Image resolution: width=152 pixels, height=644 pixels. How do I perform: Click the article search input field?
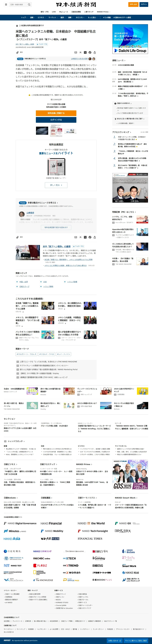(x=18, y=5)
